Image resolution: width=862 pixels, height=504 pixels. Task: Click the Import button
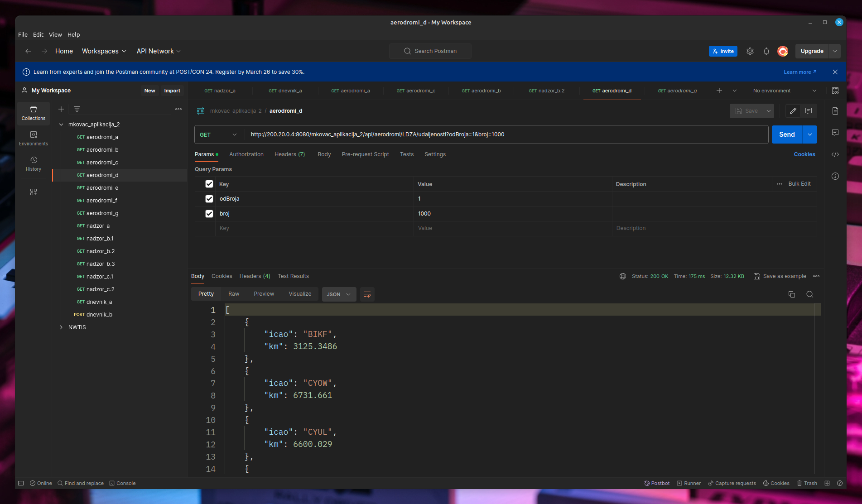[x=172, y=91]
